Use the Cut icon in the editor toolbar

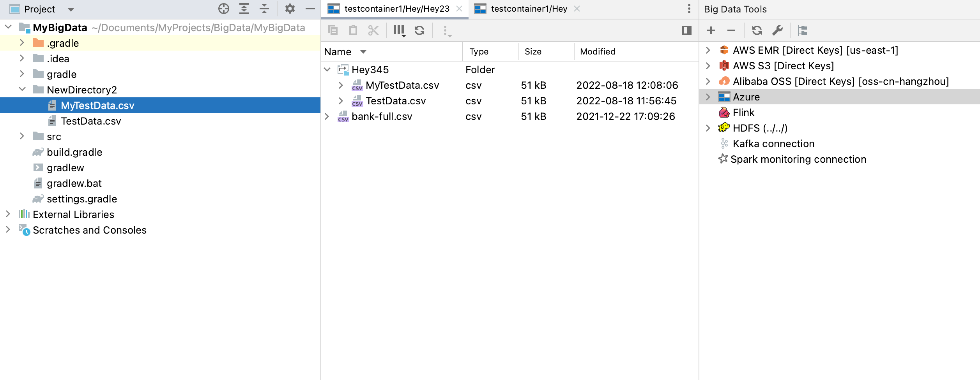pyautogui.click(x=373, y=30)
